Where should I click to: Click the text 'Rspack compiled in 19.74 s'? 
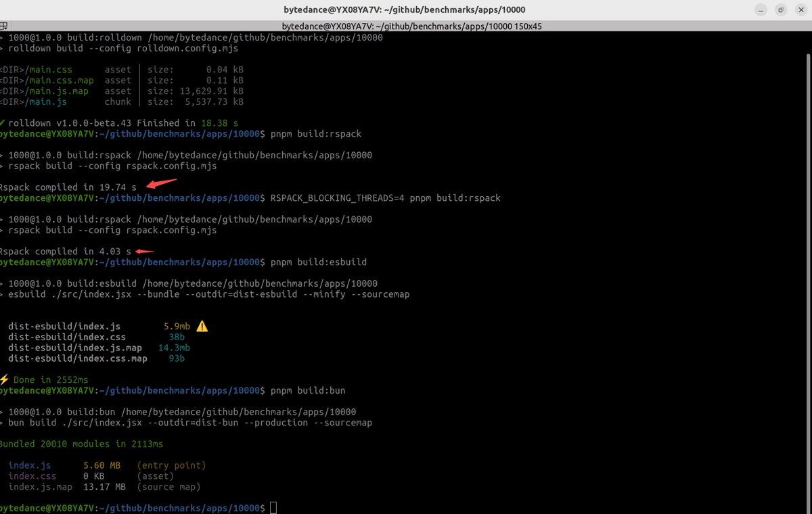pyautogui.click(x=68, y=187)
